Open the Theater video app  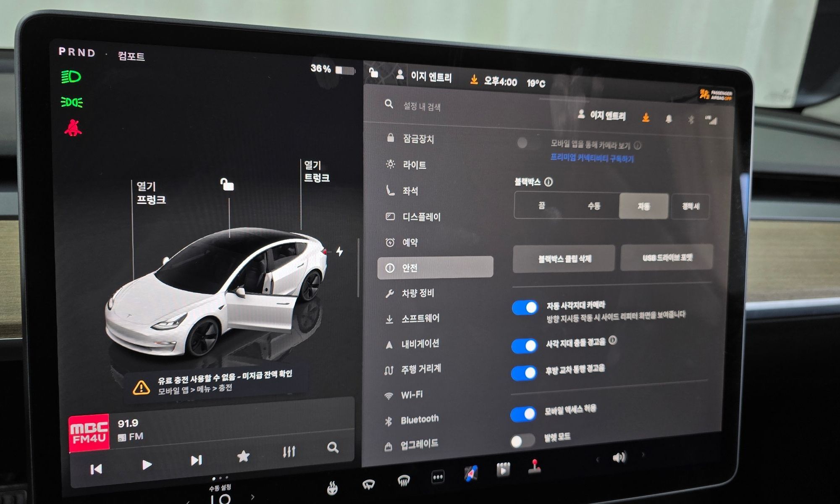pyautogui.click(x=503, y=470)
